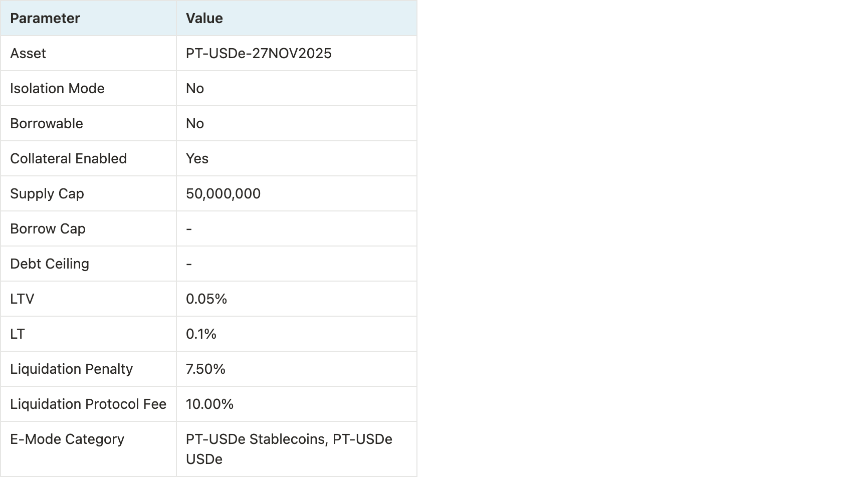Click the LTV parameter label
Viewport: 868px width, 478px height.
pyautogui.click(x=22, y=299)
